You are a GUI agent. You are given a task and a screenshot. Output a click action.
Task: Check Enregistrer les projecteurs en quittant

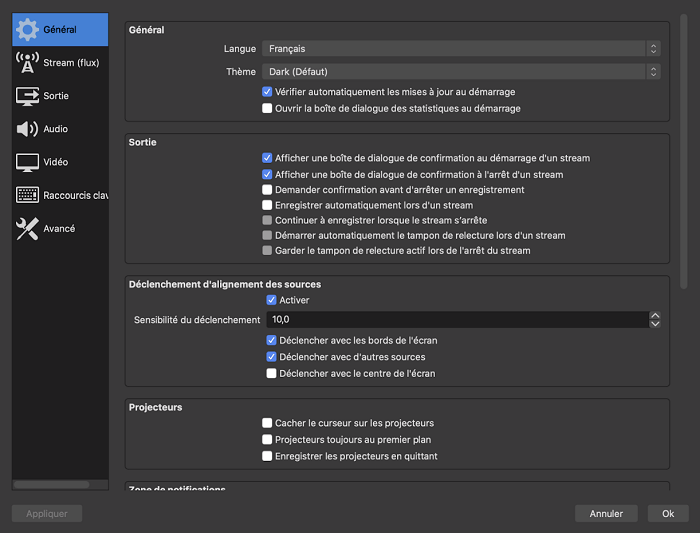[x=267, y=456]
